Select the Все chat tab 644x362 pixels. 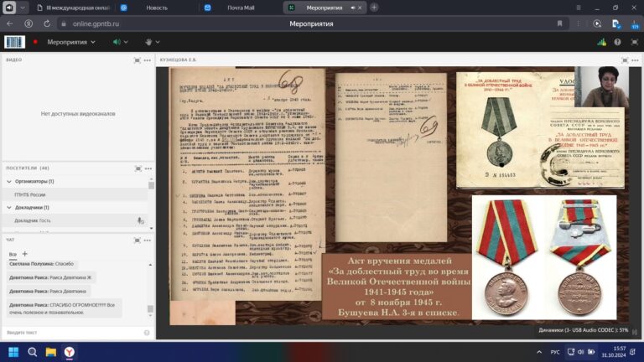tap(13, 254)
